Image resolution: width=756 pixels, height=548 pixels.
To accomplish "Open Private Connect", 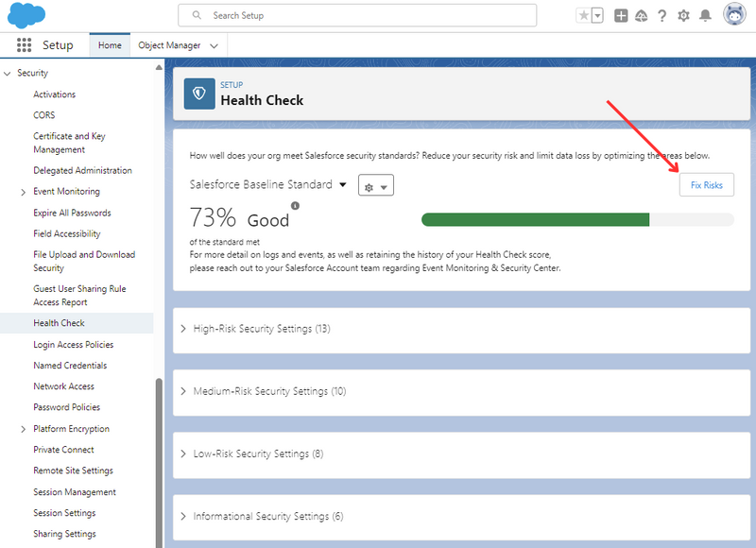I will [x=63, y=450].
